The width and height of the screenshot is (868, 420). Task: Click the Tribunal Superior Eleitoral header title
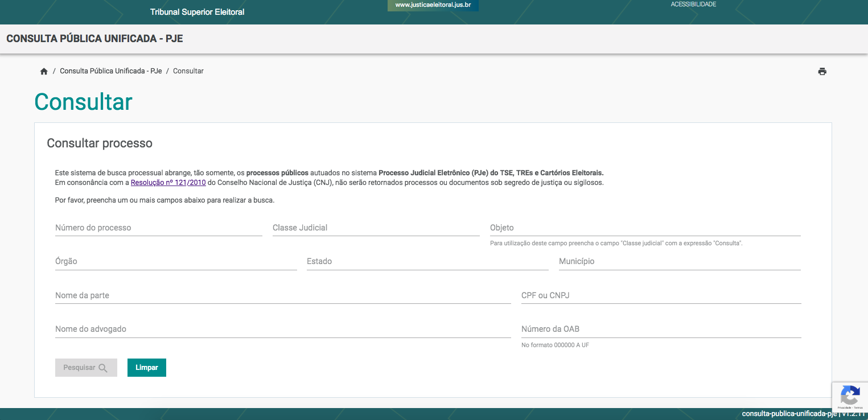point(197,12)
